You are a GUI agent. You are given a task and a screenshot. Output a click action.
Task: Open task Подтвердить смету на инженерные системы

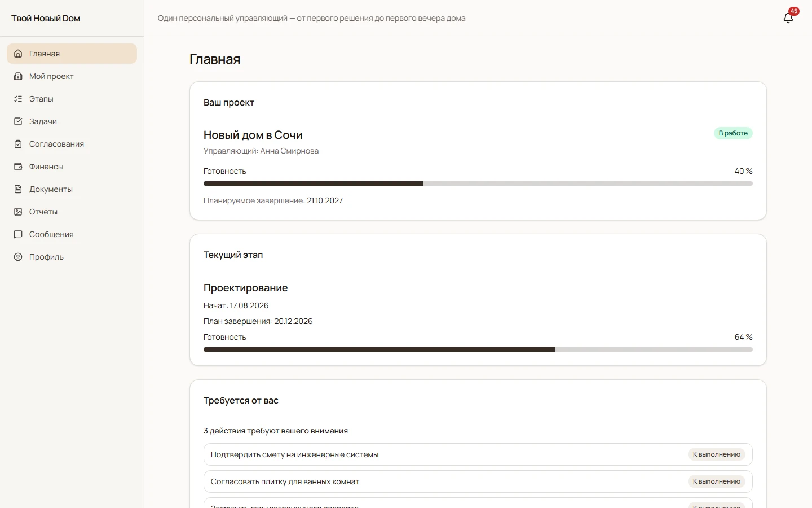478,454
